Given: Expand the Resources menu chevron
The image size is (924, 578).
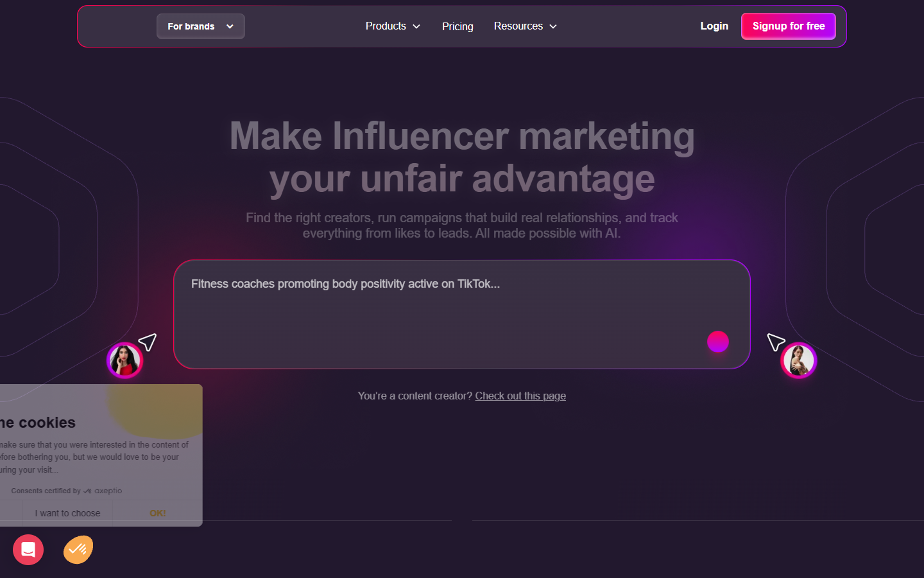Looking at the screenshot, I should click(x=553, y=26).
